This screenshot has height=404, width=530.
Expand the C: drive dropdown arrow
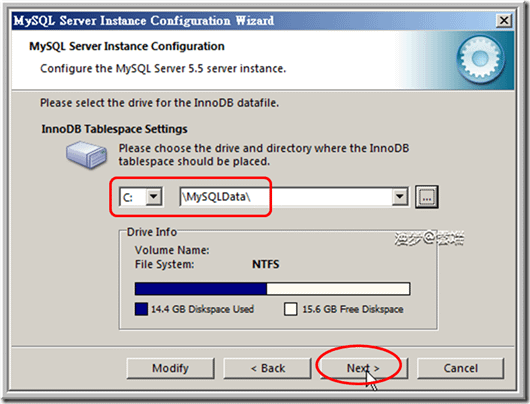[x=154, y=196]
